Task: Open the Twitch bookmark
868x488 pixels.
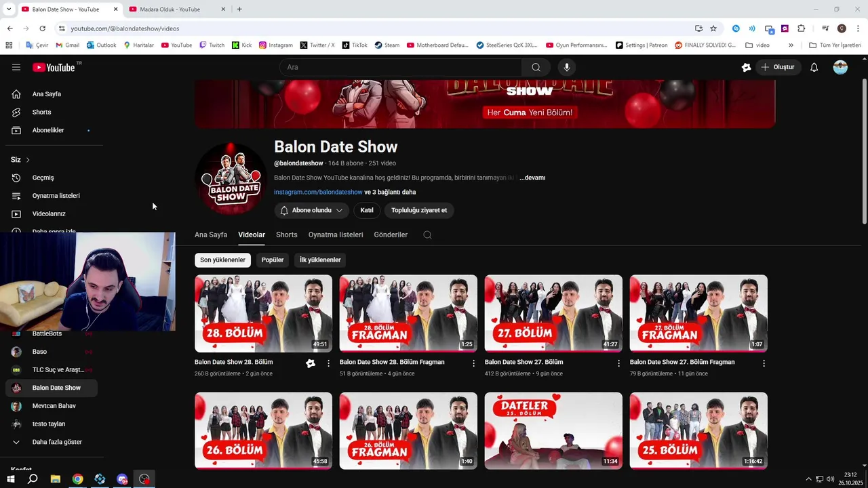Action: pyautogui.click(x=212, y=45)
